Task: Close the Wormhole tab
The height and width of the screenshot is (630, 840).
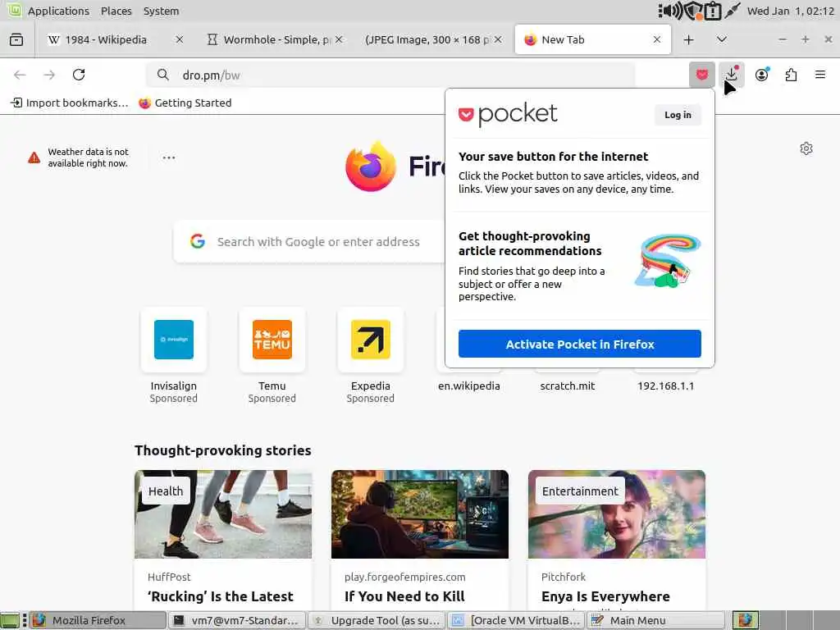Action: coord(339,39)
